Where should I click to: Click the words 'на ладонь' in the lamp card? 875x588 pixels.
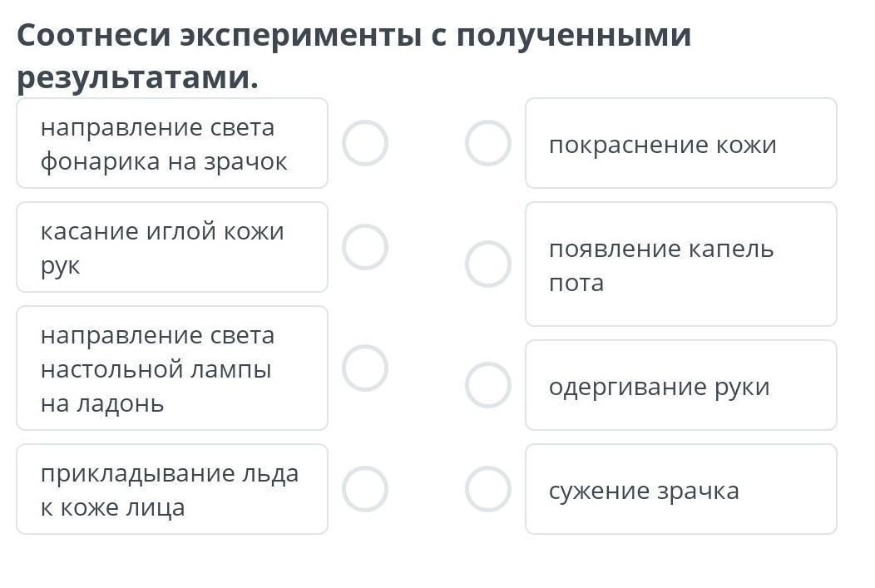(x=102, y=403)
